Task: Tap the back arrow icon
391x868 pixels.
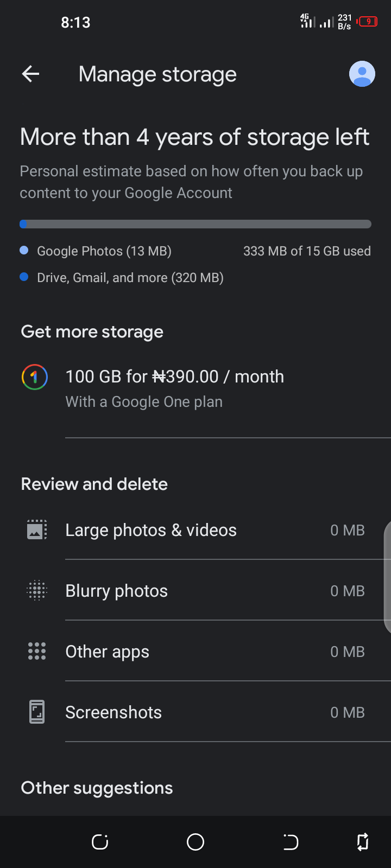Action: click(x=30, y=74)
